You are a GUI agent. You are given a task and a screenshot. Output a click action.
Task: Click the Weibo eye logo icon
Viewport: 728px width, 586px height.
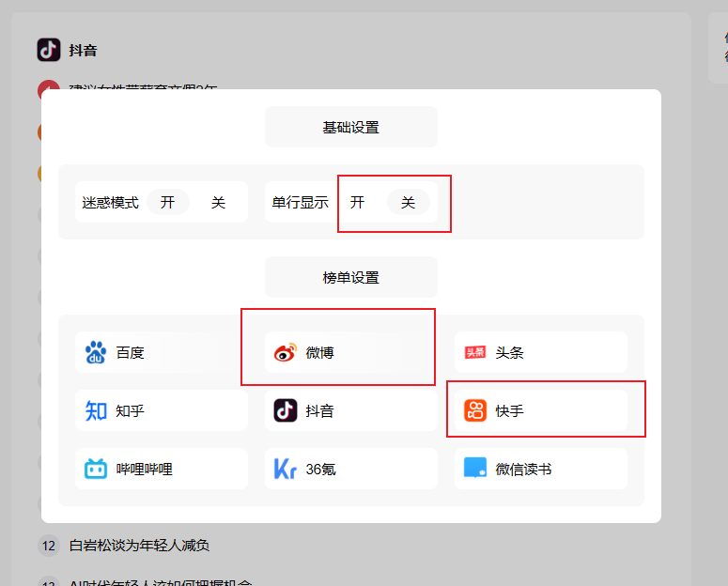coord(285,353)
